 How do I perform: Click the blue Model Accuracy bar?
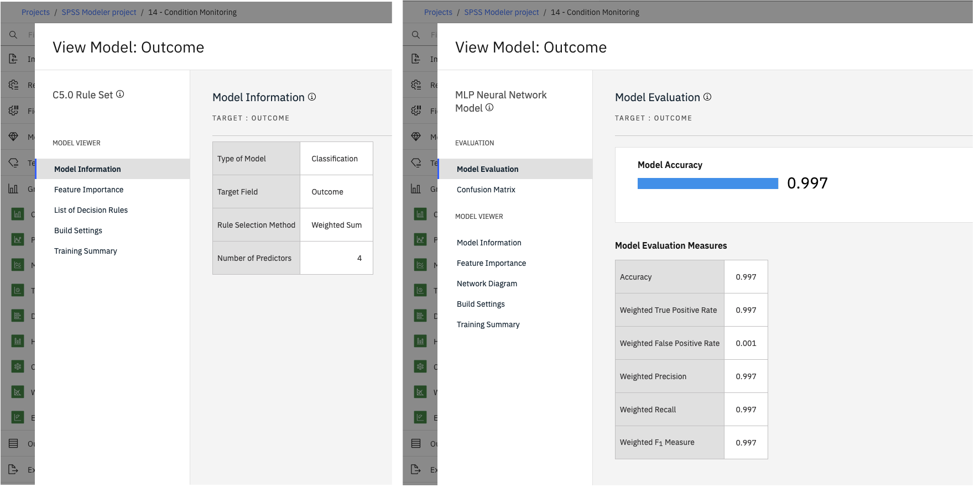coord(708,183)
